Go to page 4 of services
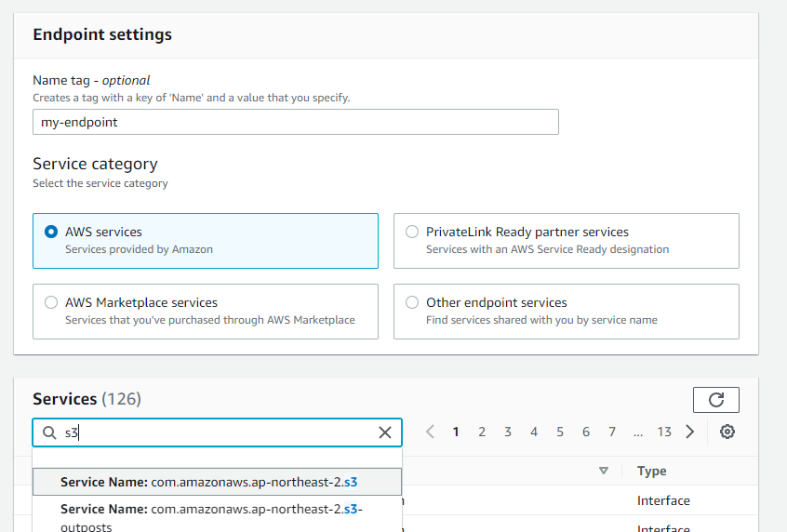The image size is (787, 532). click(534, 432)
